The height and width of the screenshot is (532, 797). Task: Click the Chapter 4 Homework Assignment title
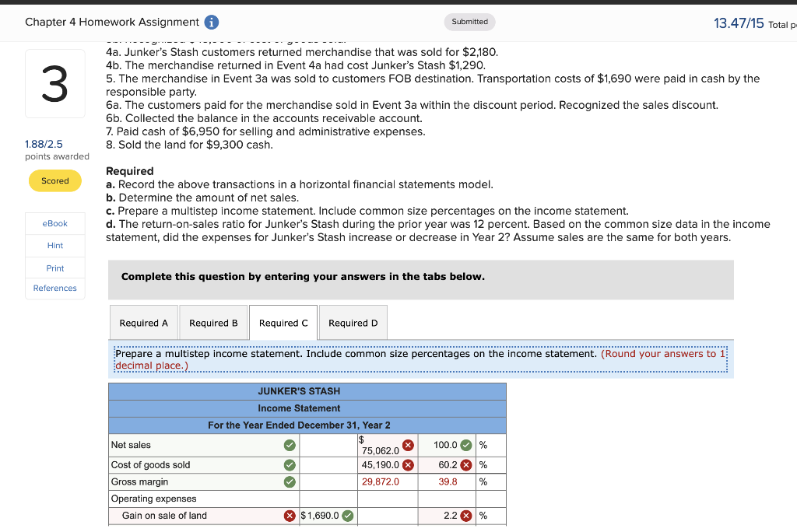click(112, 22)
